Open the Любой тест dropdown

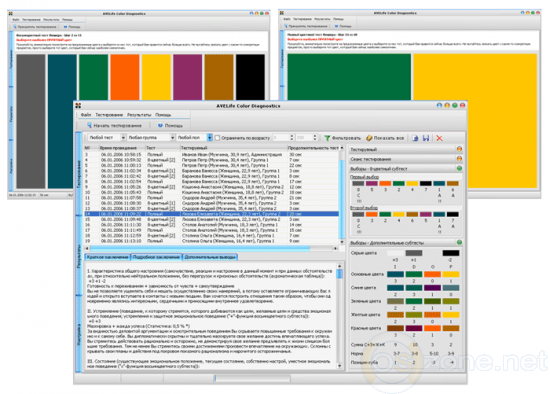(107, 138)
